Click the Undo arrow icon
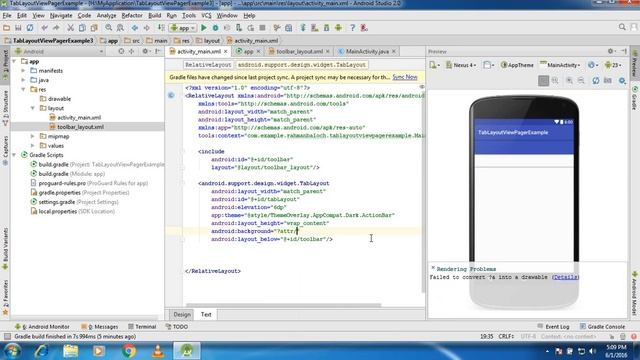The image size is (640, 360). tap(44, 28)
